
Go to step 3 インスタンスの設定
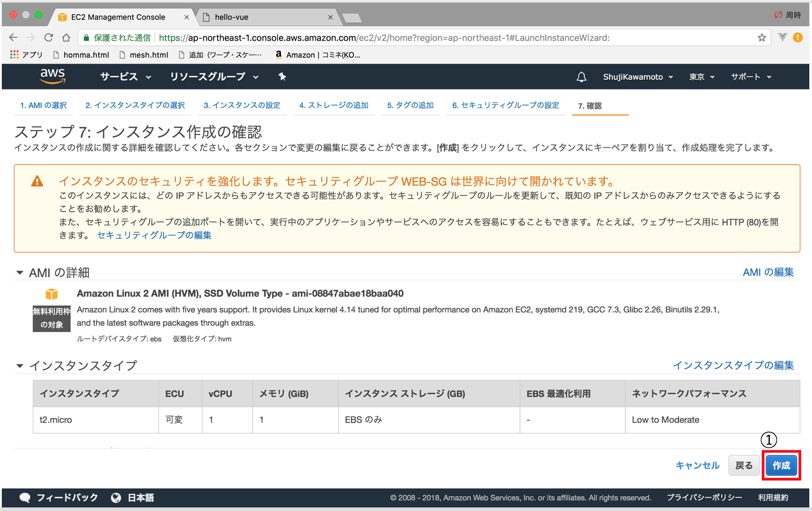(242, 105)
